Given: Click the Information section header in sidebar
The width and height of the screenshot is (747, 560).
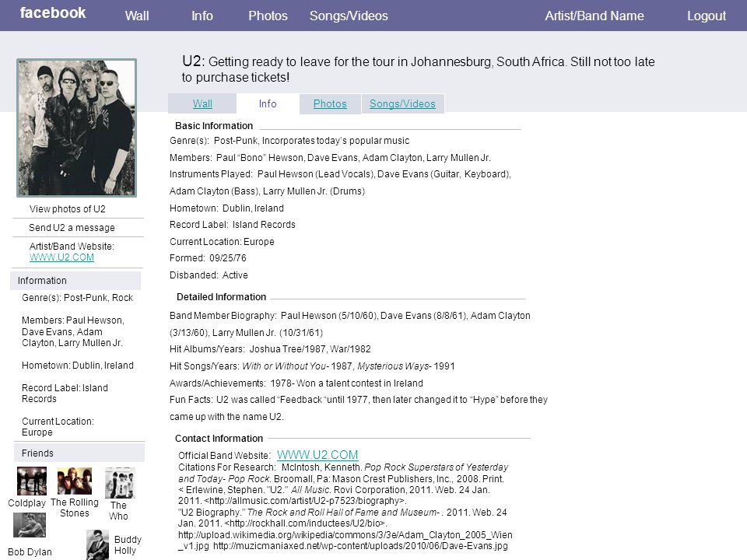Looking at the screenshot, I should click(x=75, y=281).
